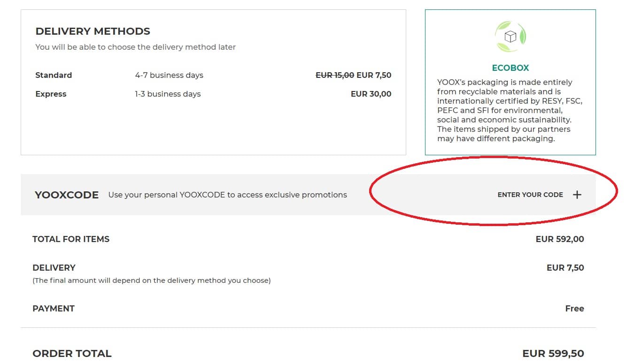
Task: Click the ORDER TOTAL row
Action: click(71, 353)
